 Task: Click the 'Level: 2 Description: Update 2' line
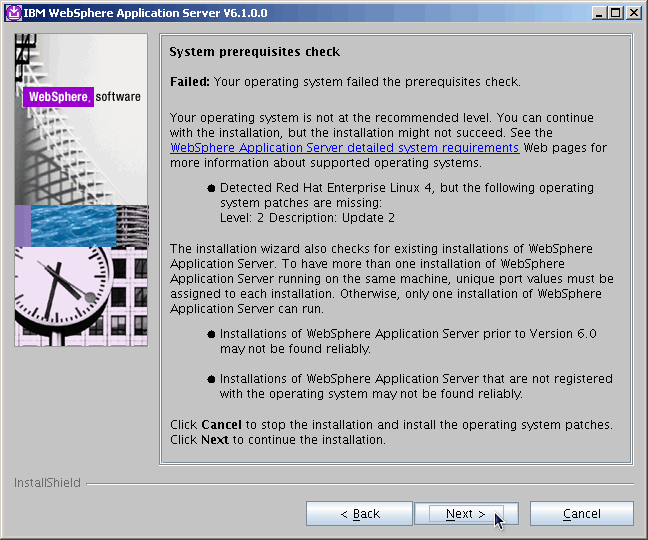click(x=307, y=218)
